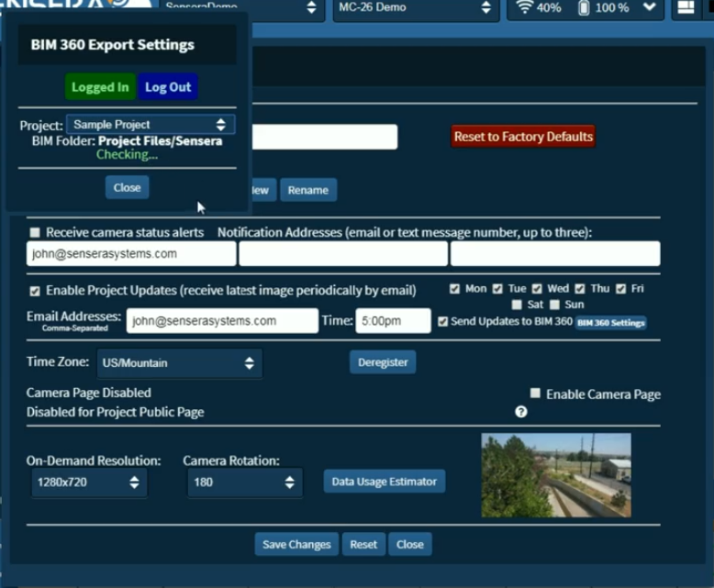
Task: Click the battery level icon
Action: pos(584,7)
